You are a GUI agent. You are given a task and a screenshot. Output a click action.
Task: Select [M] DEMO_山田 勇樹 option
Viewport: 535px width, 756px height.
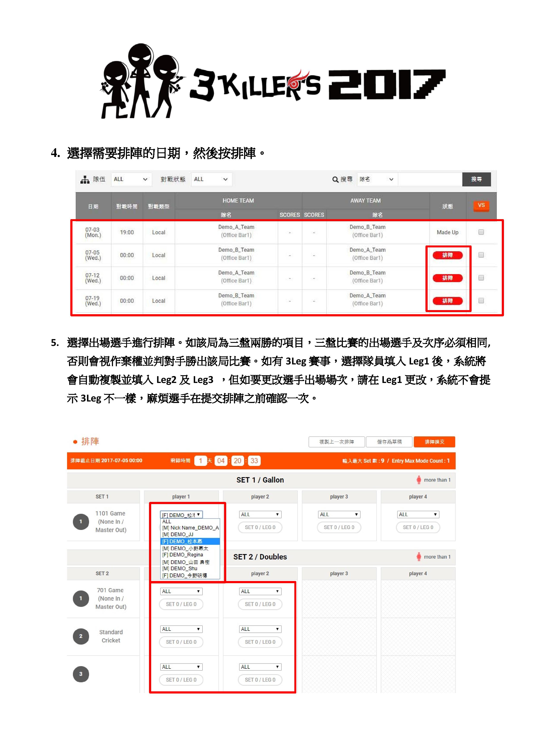point(190,562)
